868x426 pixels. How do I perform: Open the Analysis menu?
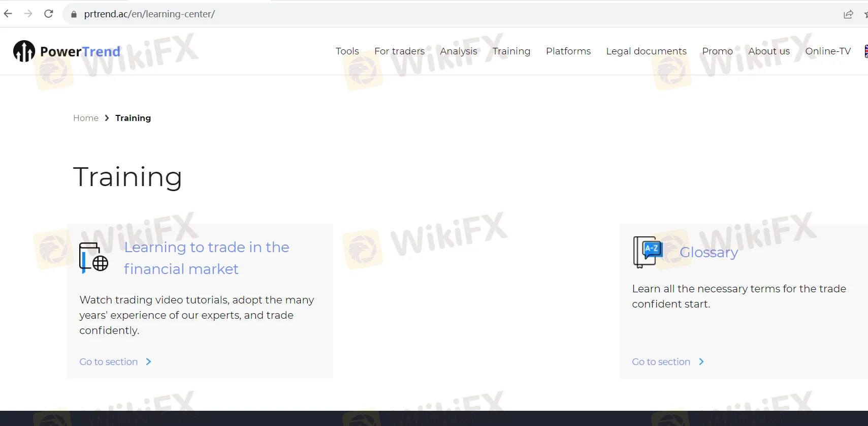coord(458,51)
